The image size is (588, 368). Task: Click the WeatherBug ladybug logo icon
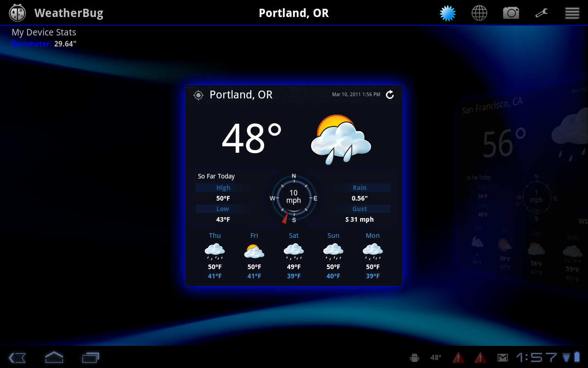17,13
